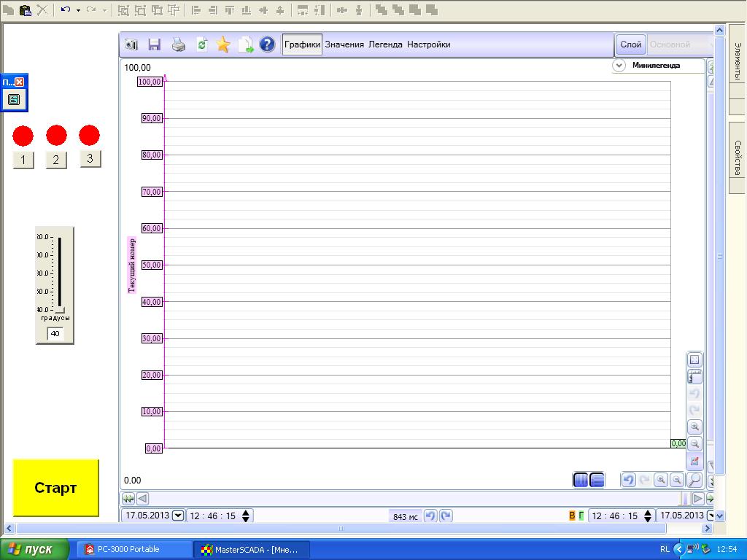Click the save (floppy disk) icon in trend toolbar
747x560 pixels.
coord(154,44)
